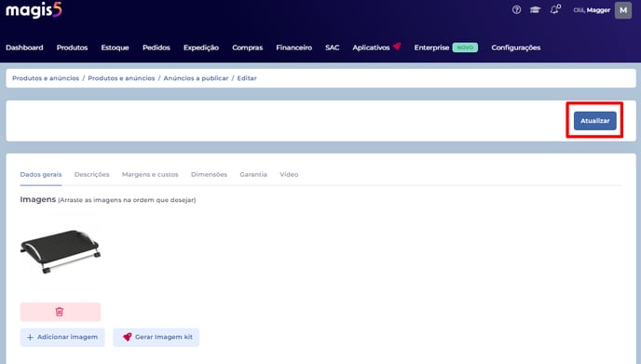
Task: Click the rocket icon next to Aplicativos
Action: tap(397, 47)
